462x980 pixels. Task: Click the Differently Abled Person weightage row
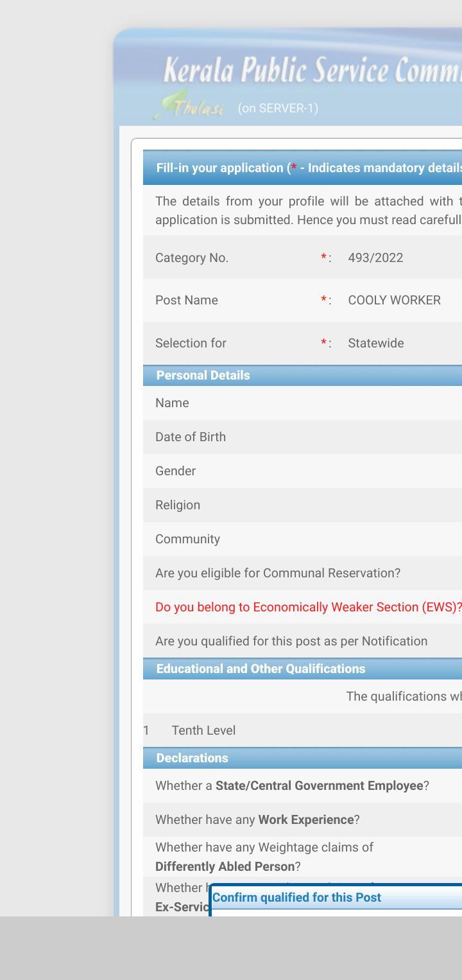(x=263, y=856)
